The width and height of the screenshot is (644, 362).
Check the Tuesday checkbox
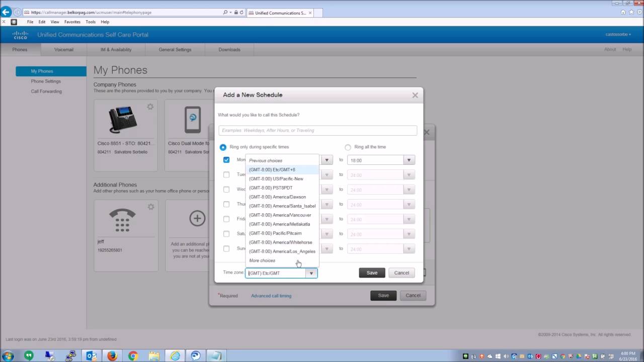(226, 174)
